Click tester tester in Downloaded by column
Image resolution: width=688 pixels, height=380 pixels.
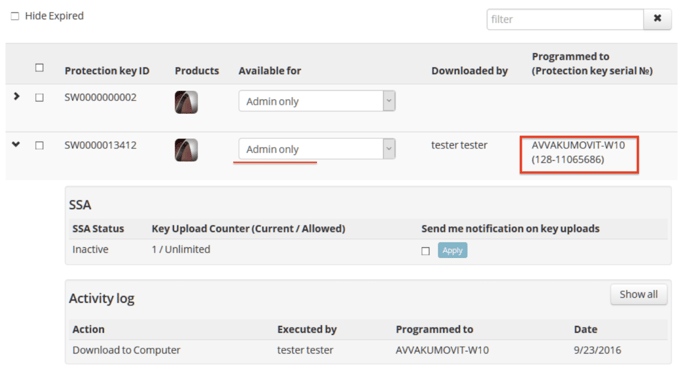point(459,145)
